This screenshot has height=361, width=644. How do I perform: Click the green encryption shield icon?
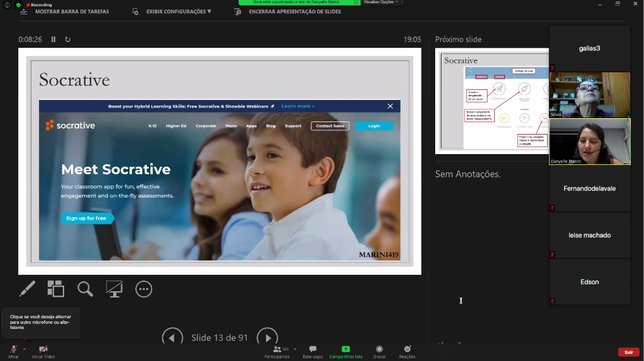(x=18, y=5)
